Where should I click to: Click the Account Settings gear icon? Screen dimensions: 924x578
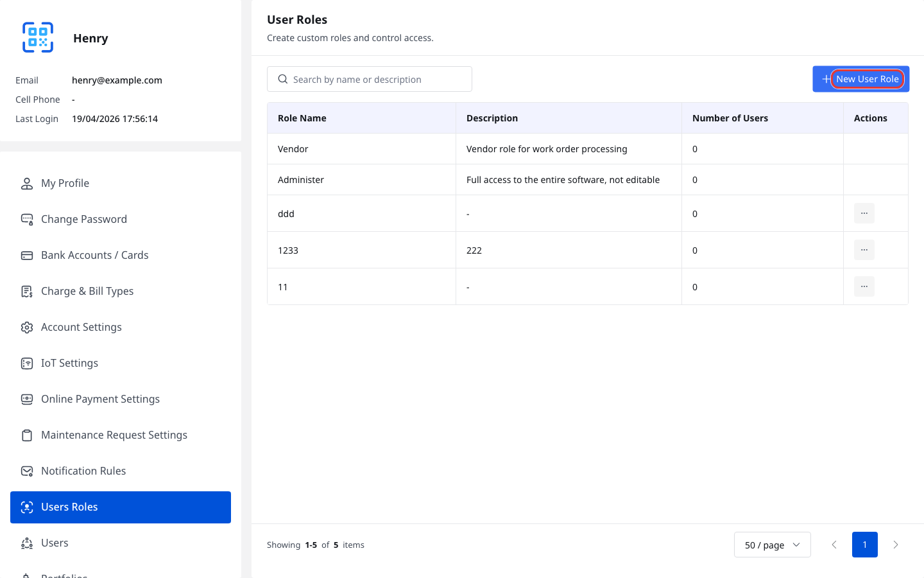pos(27,328)
